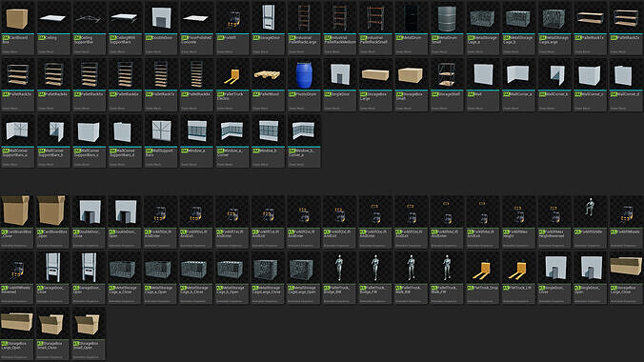Select the SM_PalletTruckElectric static mesh
Screen dimensions: 644x362
[232, 85]
